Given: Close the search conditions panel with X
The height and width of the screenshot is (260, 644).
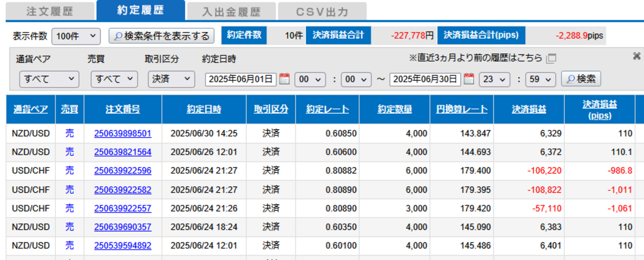Looking at the screenshot, I should pos(637,56).
